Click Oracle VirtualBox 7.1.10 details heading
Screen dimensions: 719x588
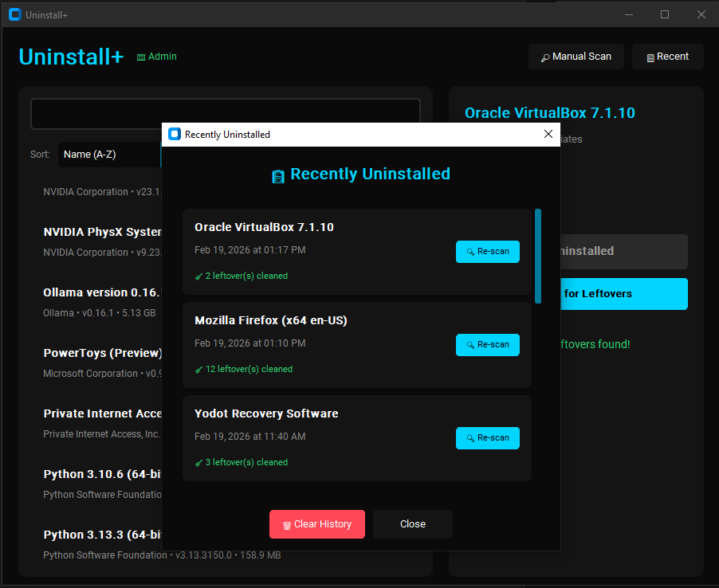[550, 113]
